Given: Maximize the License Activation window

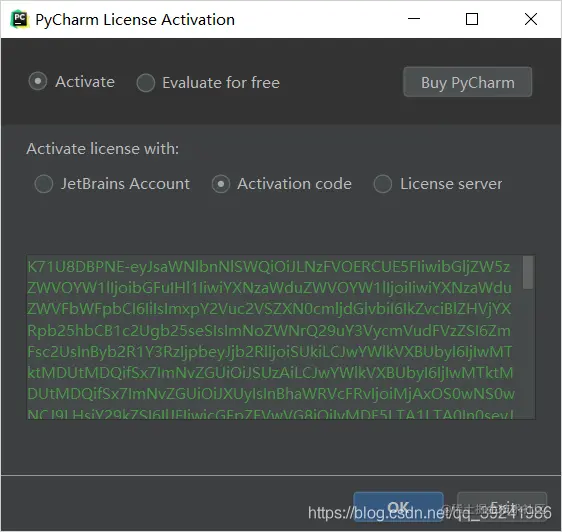Looking at the screenshot, I should [x=472, y=19].
